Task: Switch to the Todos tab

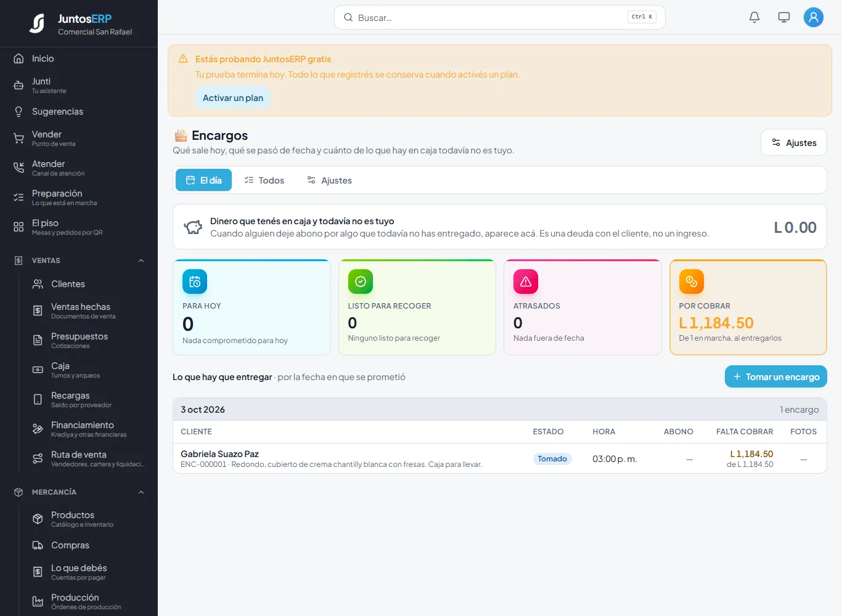Action: pyautogui.click(x=264, y=180)
